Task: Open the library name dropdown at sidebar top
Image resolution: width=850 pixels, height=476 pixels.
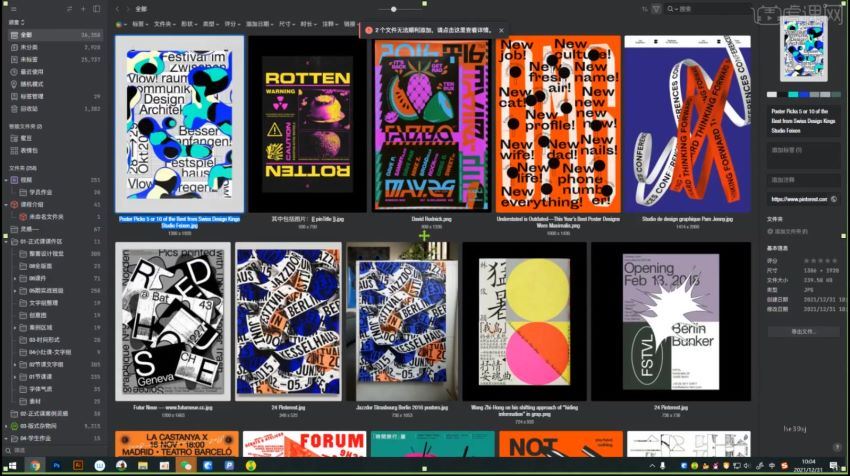Action: click(17, 22)
